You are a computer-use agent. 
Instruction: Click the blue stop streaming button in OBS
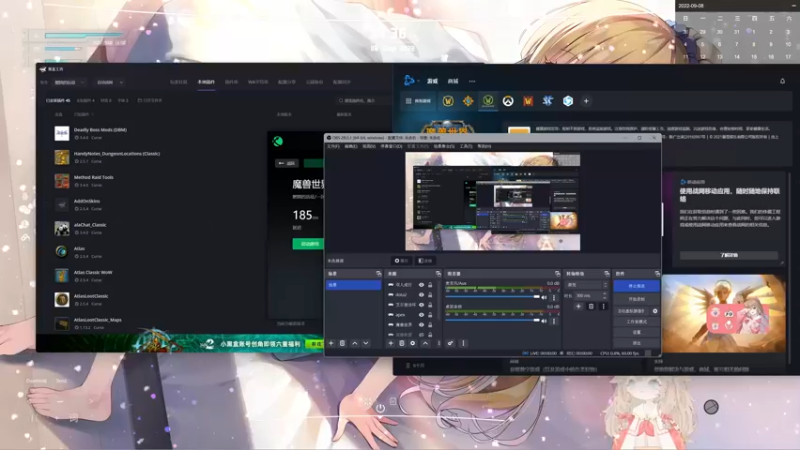[x=636, y=286]
